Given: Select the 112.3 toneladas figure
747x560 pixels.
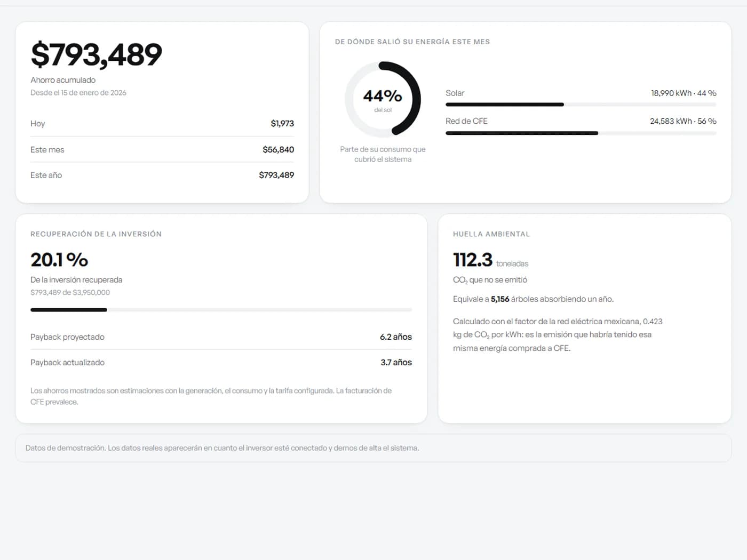Looking at the screenshot, I should coord(490,260).
